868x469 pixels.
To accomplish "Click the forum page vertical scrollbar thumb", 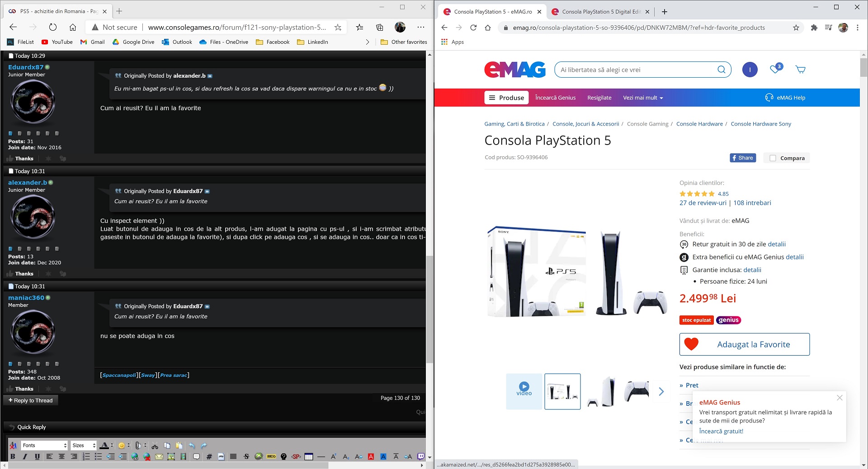I will click(429, 310).
